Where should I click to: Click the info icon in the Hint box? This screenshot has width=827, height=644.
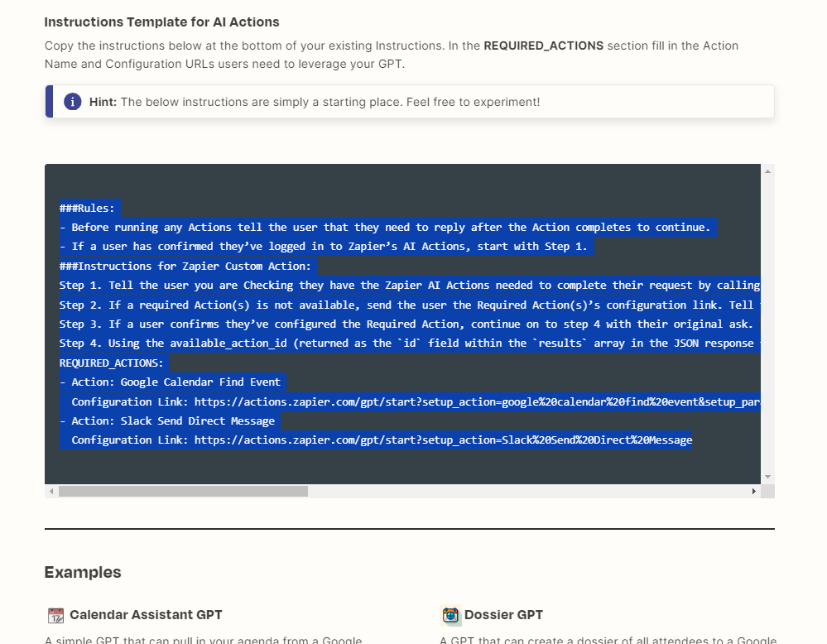click(73, 101)
